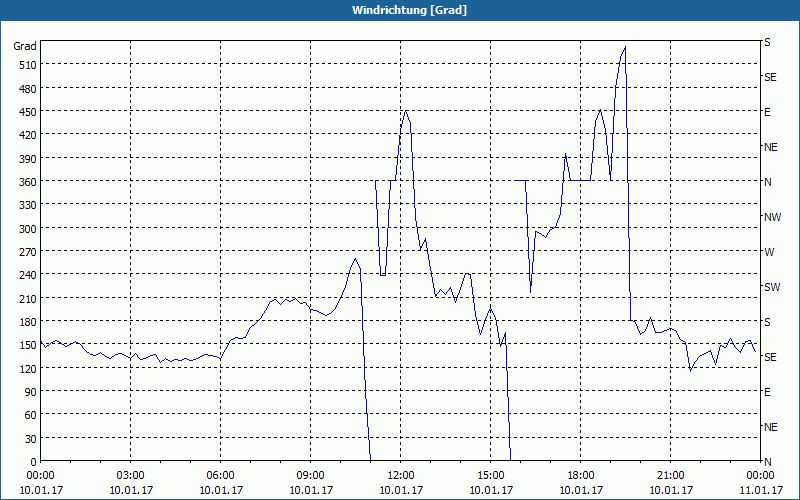The height and width of the screenshot is (500, 800).
Task: Select the SW compass label
Action: (x=772, y=287)
